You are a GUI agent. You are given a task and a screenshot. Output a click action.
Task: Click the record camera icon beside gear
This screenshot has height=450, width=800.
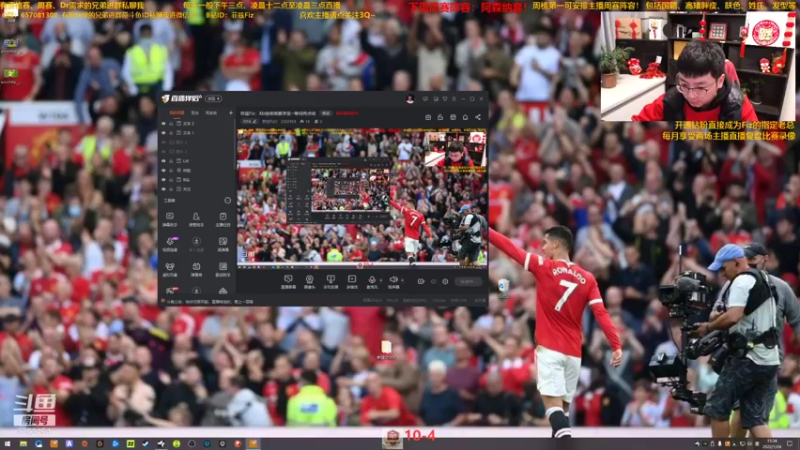point(421,281)
